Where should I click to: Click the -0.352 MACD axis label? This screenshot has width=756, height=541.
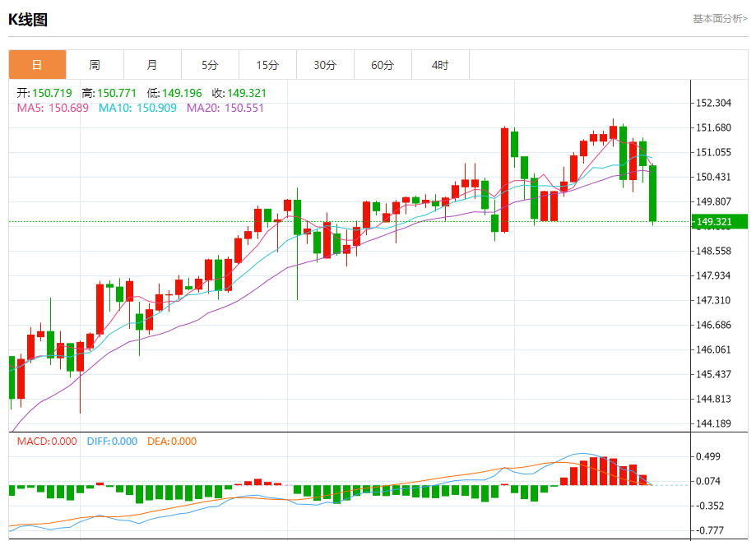pos(710,506)
